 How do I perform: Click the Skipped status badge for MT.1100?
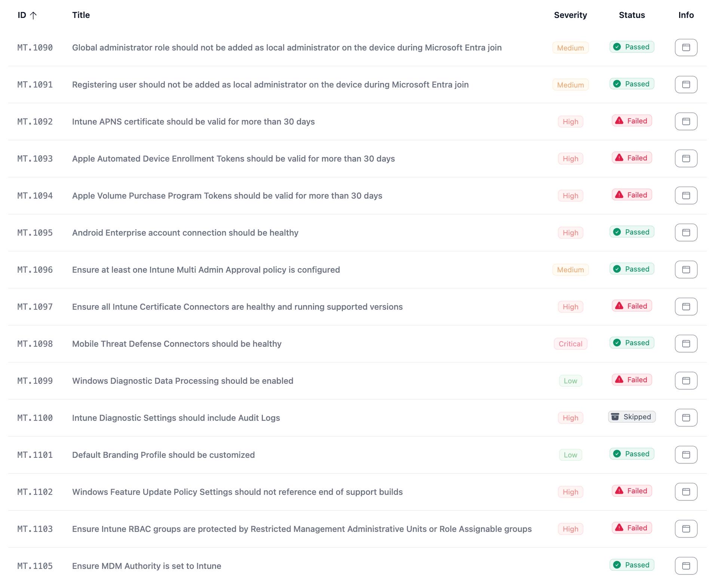point(632,417)
